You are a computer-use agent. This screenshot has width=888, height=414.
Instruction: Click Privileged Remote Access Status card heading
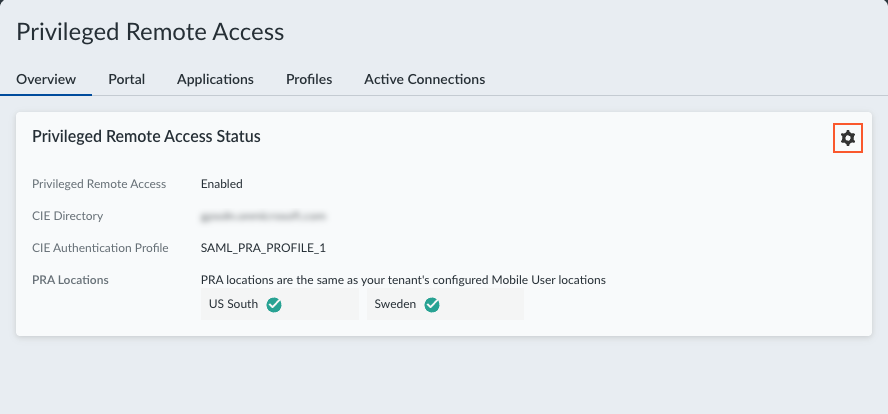pyautogui.click(x=146, y=136)
